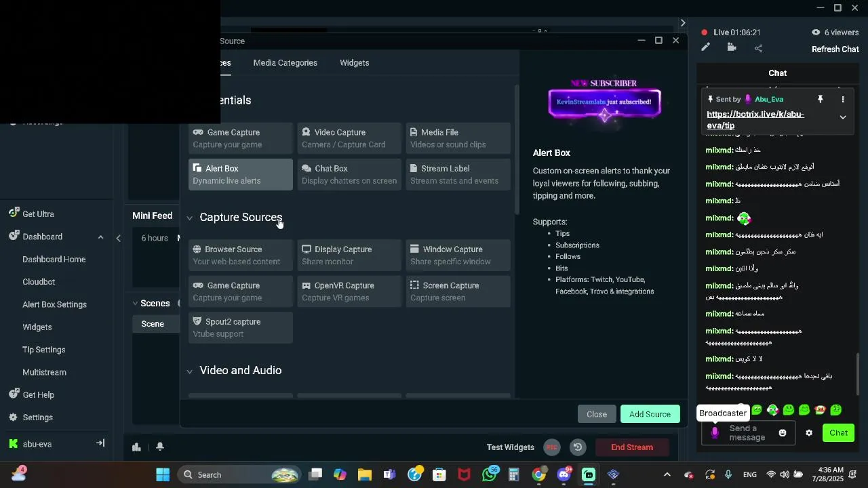Collapse the Capture Sources section
This screenshot has height=488, width=868.
[190, 218]
